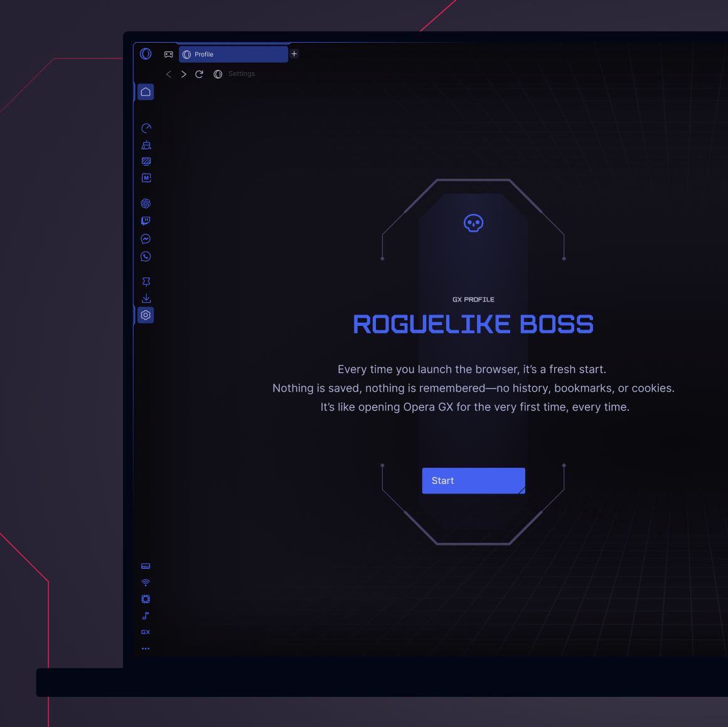Open the home icon in sidebar
The image size is (728, 727).
tap(146, 92)
